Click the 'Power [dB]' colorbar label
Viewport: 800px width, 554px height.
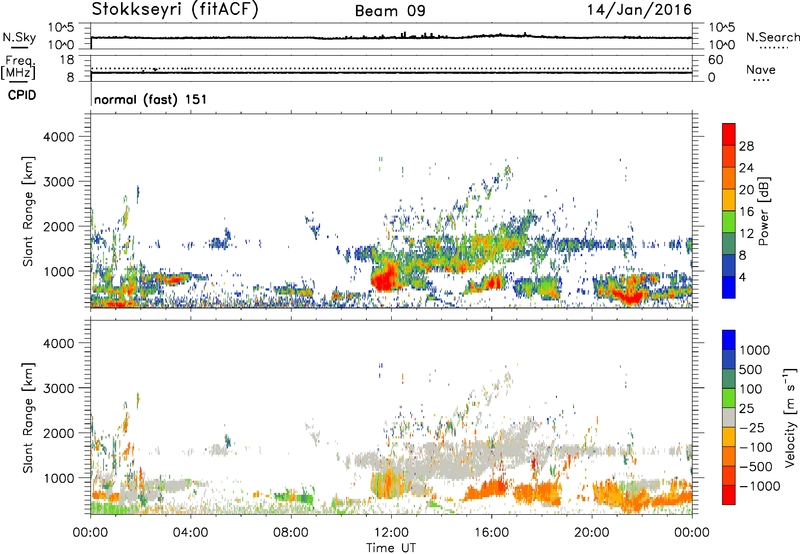[x=763, y=211]
